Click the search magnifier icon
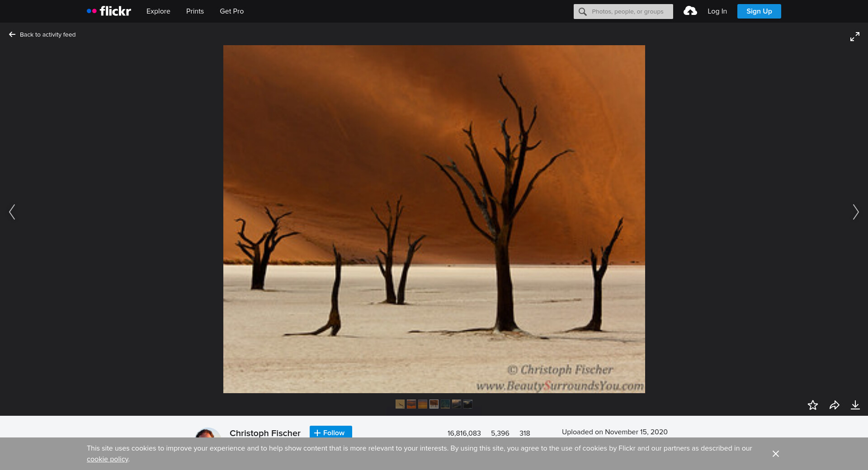This screenshot has height=470, width=868. pos(583,12)
